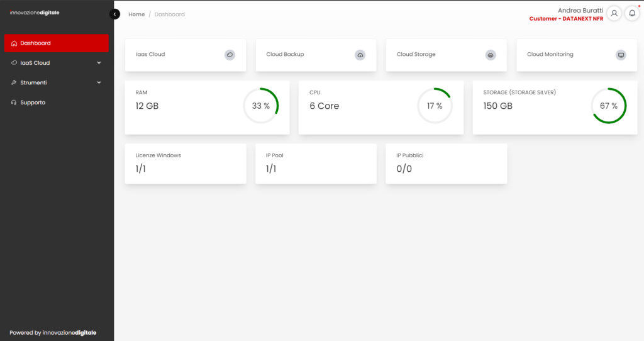Click the Andrea Buratti user name
The width and height of the screenshot is (644, 341).
[x=580, y=10]
